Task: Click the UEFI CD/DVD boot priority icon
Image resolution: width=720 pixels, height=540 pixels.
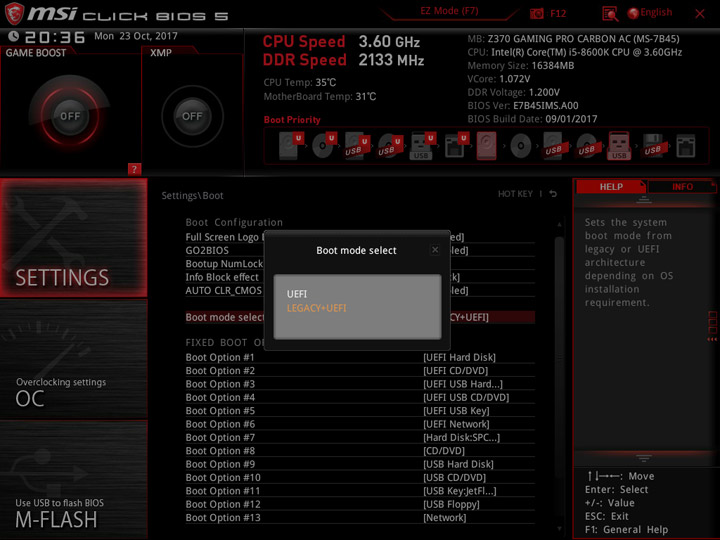Action: coord(324,146)
